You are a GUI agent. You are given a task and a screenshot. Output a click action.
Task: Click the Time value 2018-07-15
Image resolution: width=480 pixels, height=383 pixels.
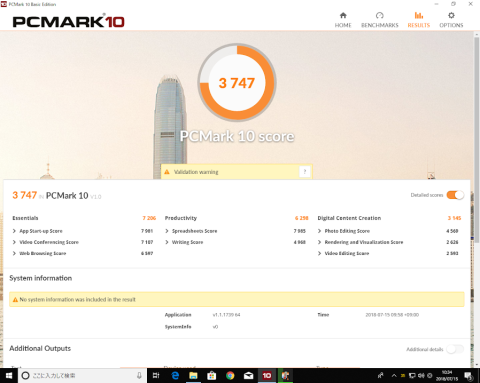pyautogui.click(x=392, y=315)
